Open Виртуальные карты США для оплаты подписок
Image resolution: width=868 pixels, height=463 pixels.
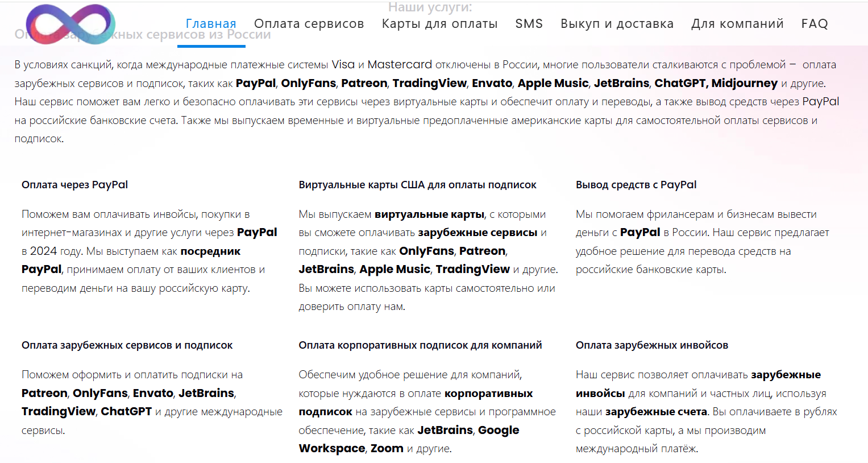pyautogui.click(x=417, y=185)
